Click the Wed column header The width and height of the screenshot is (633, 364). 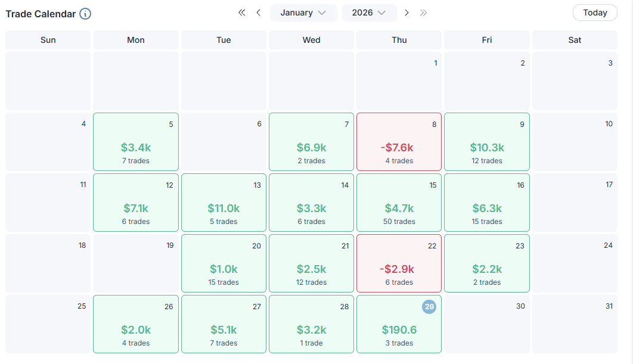311,40
